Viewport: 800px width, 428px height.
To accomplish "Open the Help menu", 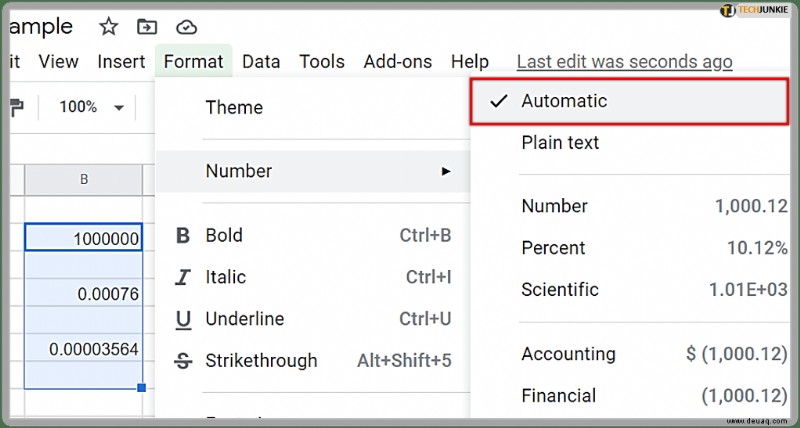I will [470, 62].
